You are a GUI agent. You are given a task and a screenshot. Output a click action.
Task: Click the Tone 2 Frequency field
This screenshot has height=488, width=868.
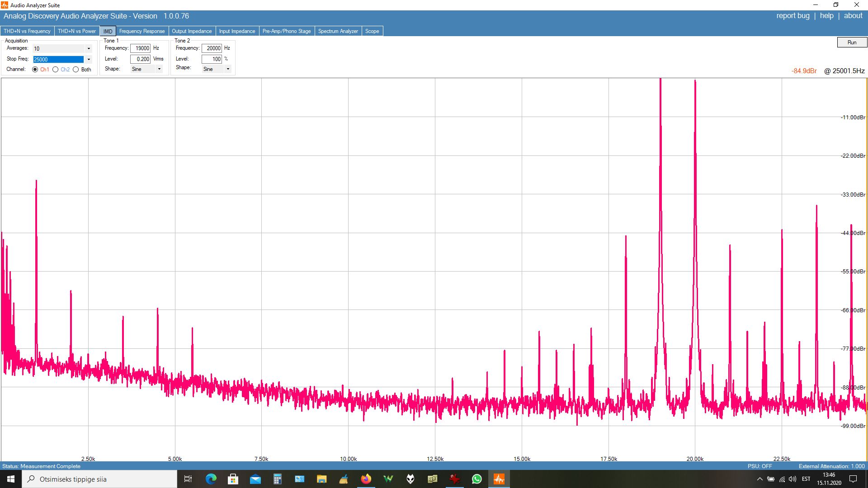pos(212,48)
